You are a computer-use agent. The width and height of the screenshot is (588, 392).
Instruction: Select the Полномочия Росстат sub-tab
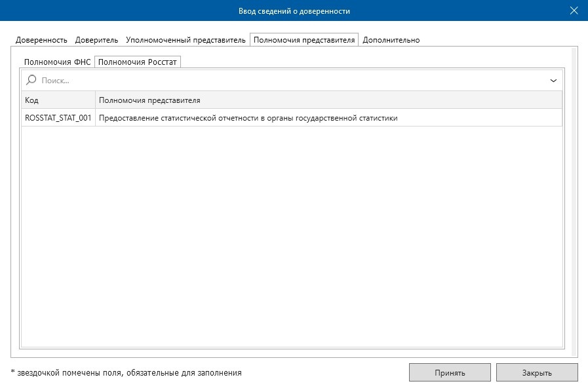coord(137,62)
